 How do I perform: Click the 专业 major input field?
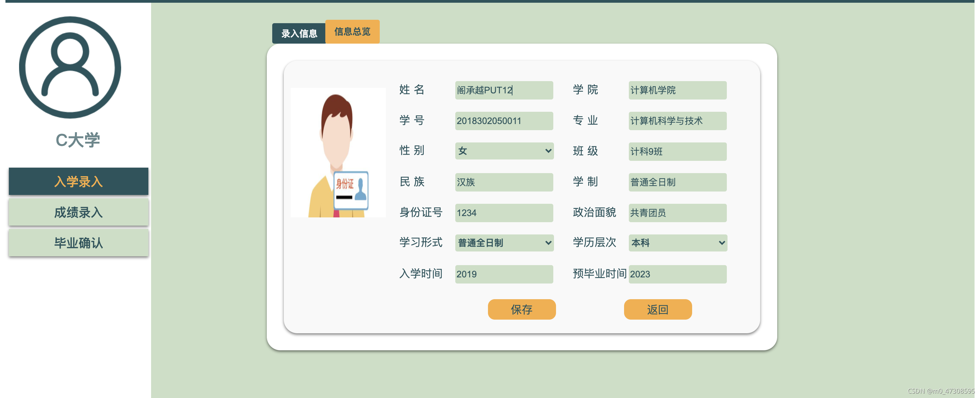(x=677, y=121)
